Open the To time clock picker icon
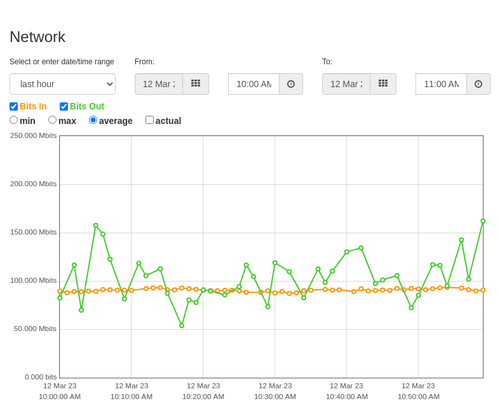The height and width of the screenshot is (403, 500). 478,84
